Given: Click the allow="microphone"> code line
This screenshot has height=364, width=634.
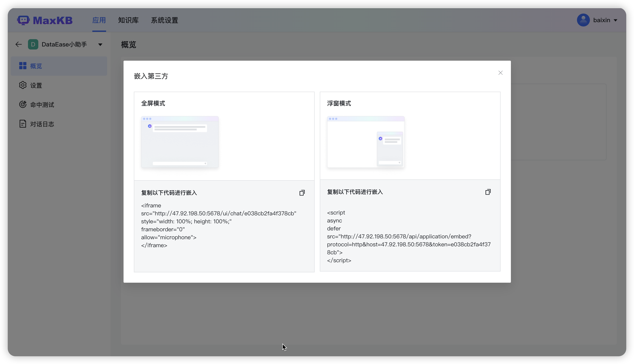Looking at the screenshot, I should point(169,238).
